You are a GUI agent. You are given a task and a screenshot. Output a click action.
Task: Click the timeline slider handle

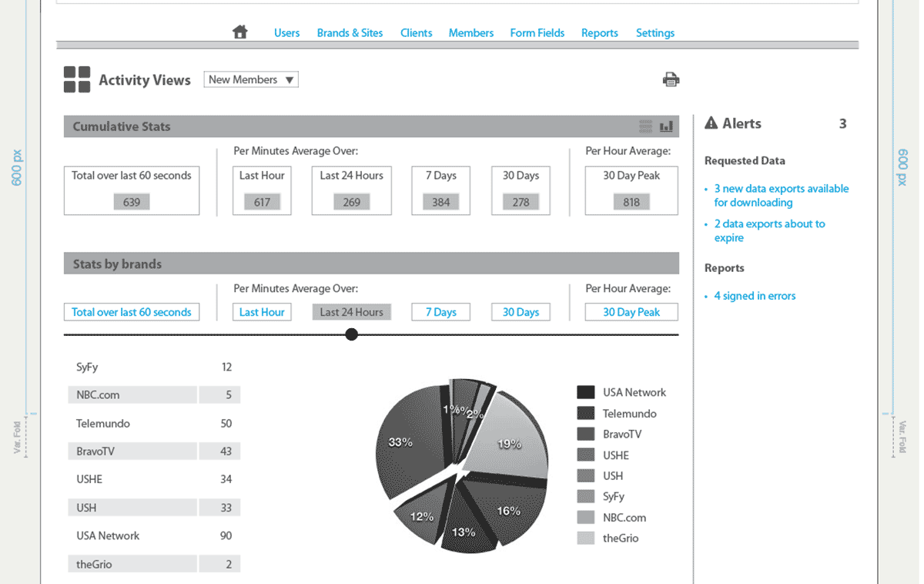pos(351,334)
